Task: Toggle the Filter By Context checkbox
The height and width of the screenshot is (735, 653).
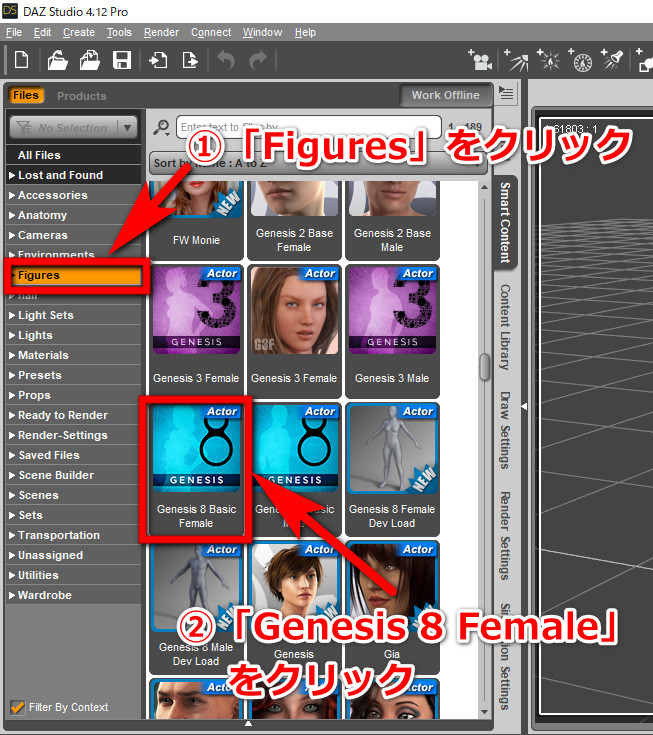Action: tap(18, 707)
